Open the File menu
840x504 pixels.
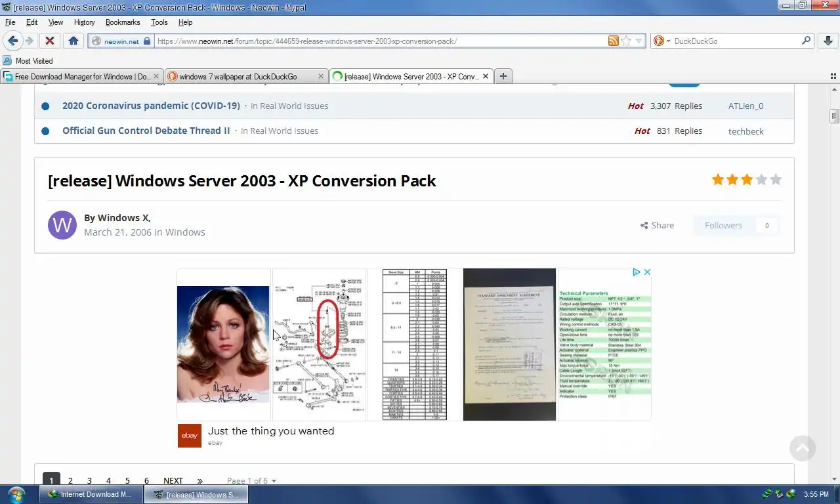click(10, 22)
